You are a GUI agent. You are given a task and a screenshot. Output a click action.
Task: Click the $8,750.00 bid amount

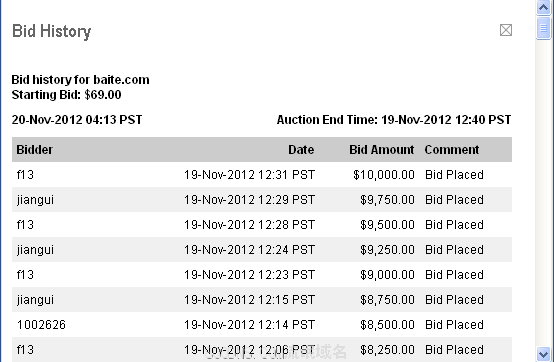(387, 300)
